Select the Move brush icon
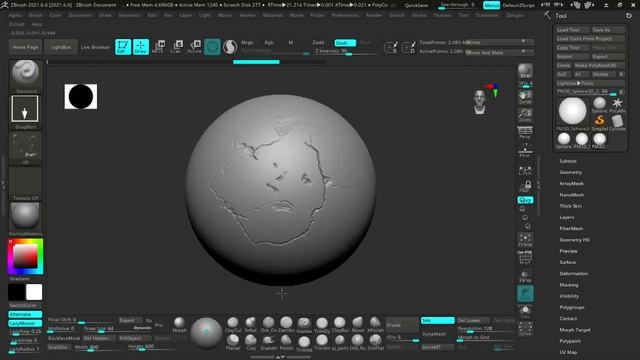 click(x=358, y=324)
